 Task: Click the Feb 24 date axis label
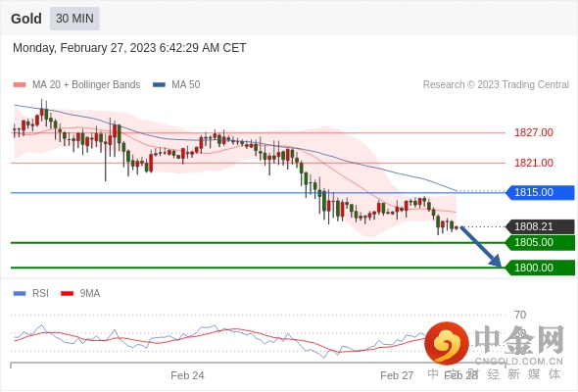click(187, 375)
